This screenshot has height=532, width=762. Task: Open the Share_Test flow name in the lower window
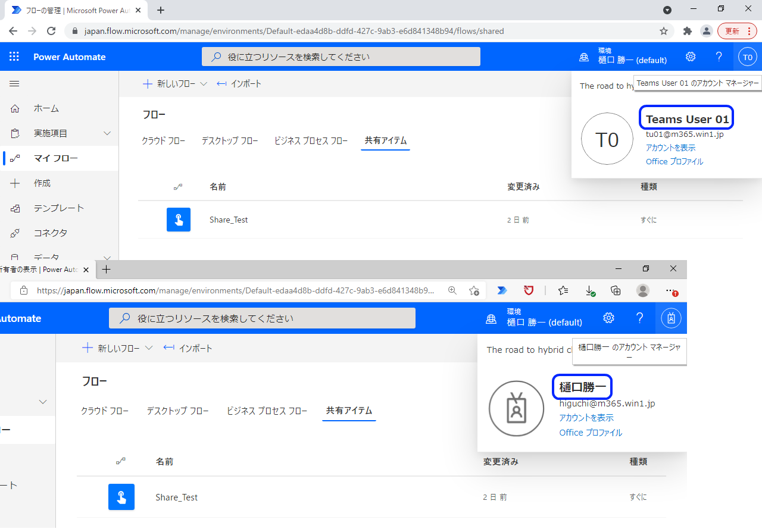pyautogui.click(x=177, y=497)
